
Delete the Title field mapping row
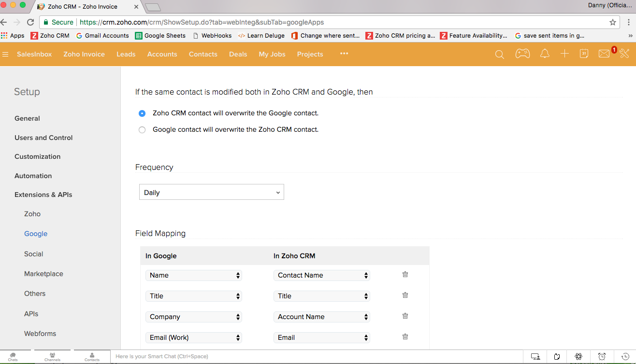coord(405,295)
